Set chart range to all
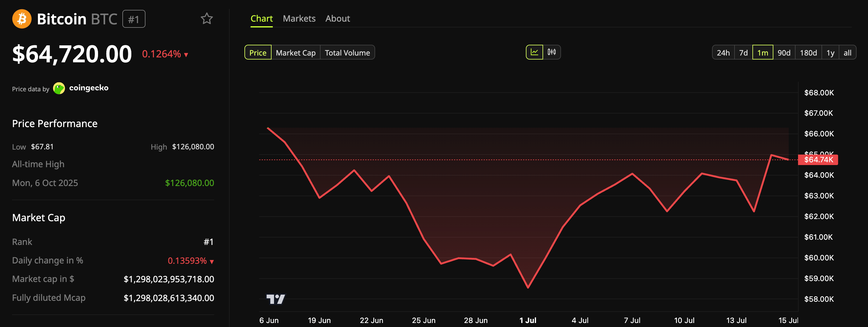Screen dimensions: 868x327 [x=847, y=52]
